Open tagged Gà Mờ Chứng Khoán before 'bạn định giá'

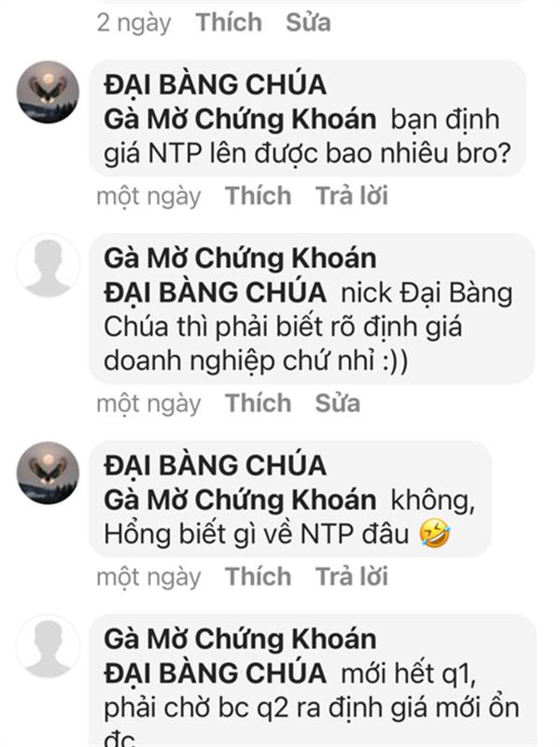240,120
